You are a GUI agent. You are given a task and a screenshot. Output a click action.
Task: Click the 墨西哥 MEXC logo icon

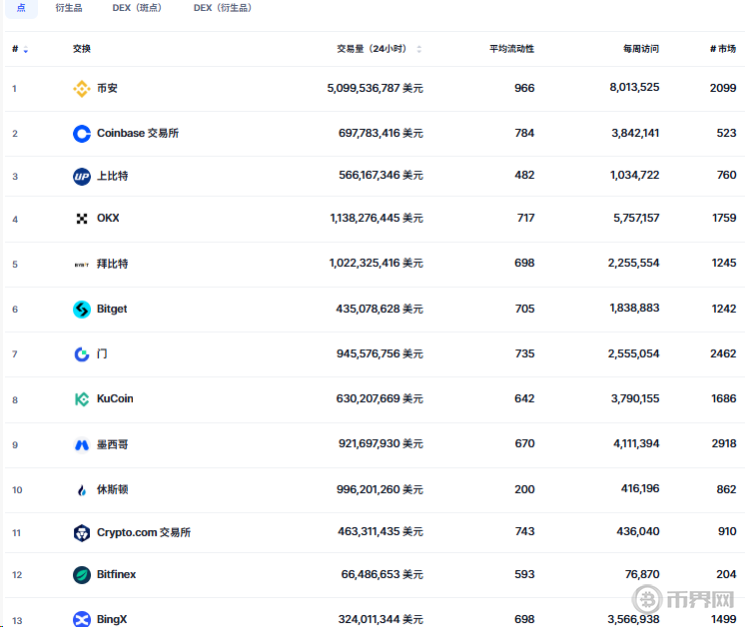pyautogui.click(x=82, y=445)
